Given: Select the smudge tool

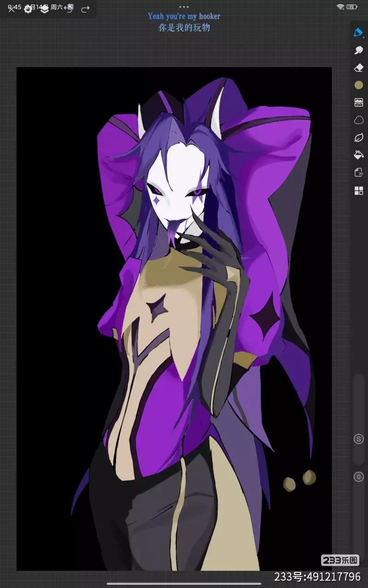Looking at the screenshot, I should point(359,50).
